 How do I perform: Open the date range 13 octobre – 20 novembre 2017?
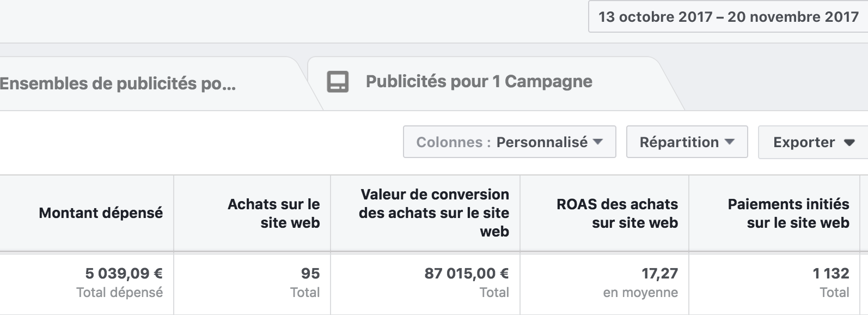click(x=728, y=17)
